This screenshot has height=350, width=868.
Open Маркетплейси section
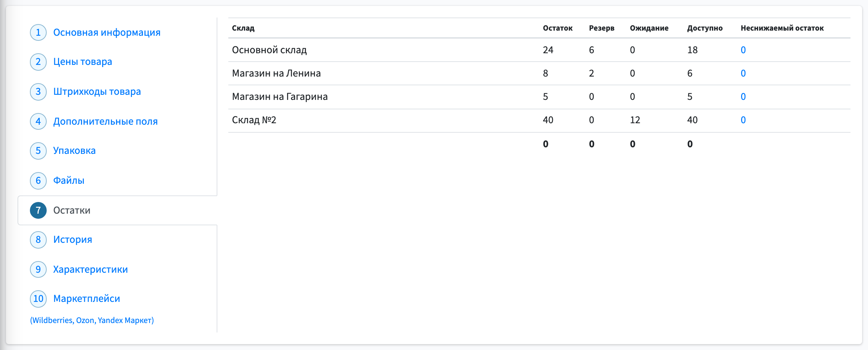[87, 299]
